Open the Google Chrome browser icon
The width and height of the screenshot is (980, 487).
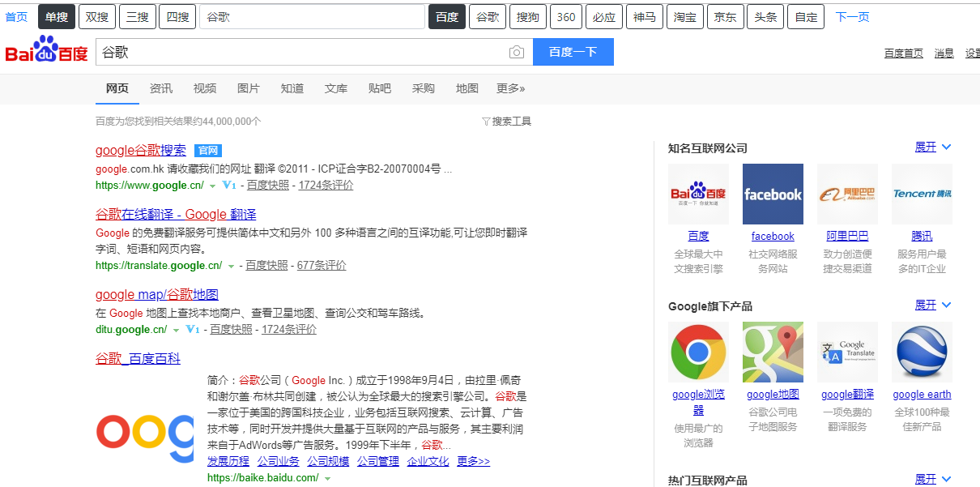(x=698, y=352)
